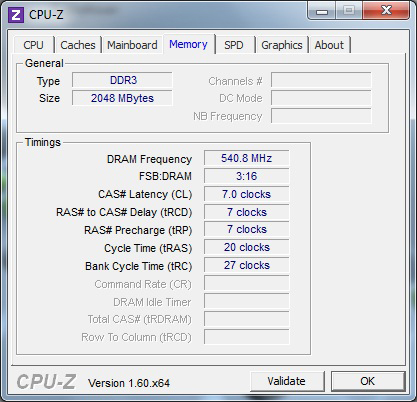Select the Memory tab
The height and width of the screenshot is (402, 417).
(188, 44)
